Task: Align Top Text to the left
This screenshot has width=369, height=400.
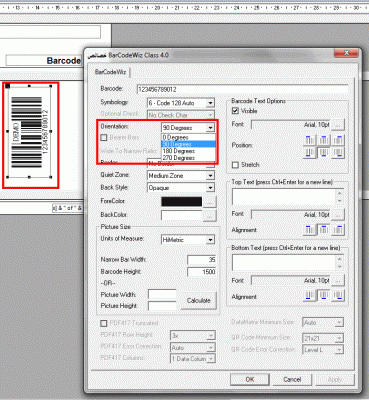Action: point(310,230)
